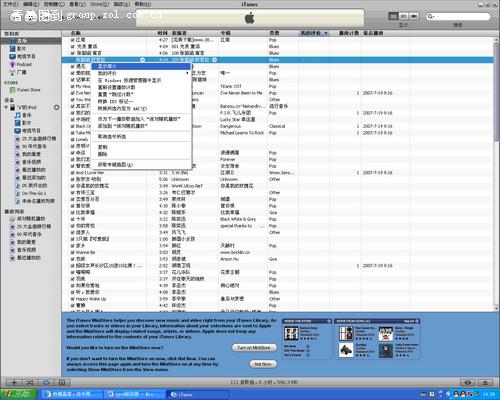Choose the get album artwork menu entry
Viewport: 500px width, 400px height.
pos(141,165)
